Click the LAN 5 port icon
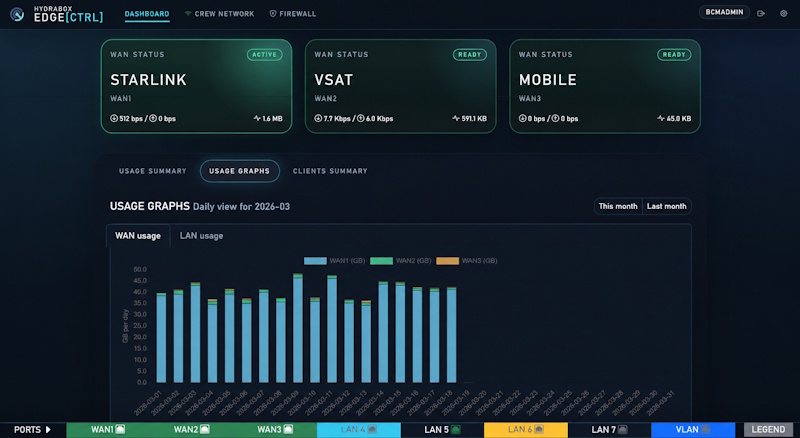This screenshot has width=800, height=438. pyautogui.click(x=456, y=429)
